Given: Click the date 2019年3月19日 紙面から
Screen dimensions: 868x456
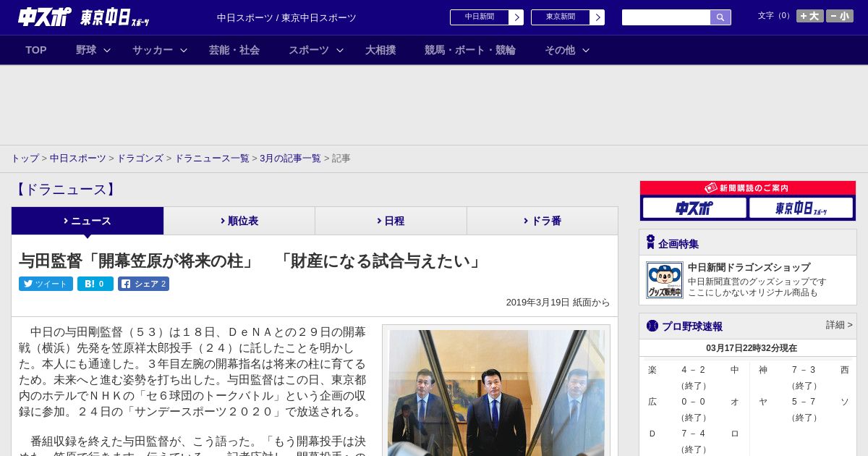Looking at the screenshot, I should click(558, 303).
